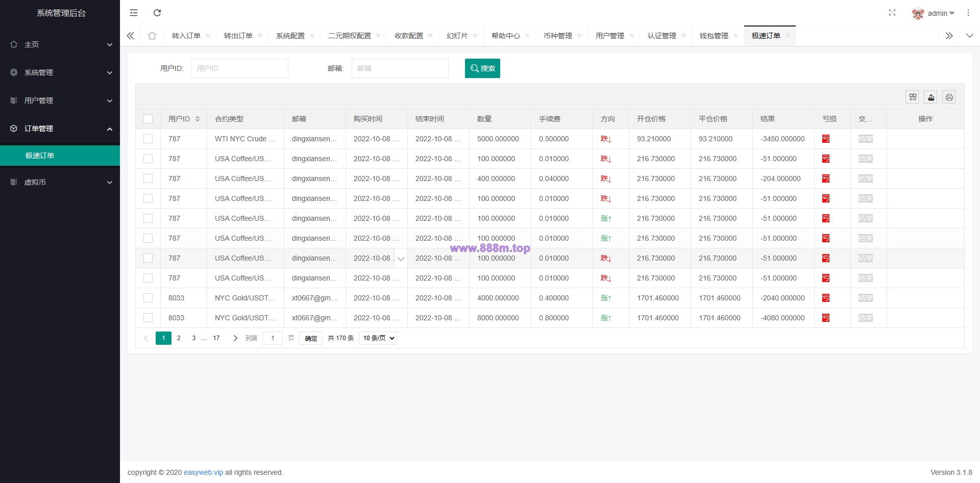The height and width of the screenshot is (483, 980).
Task: Check the row with quantity 8000.000000
Action: [148, 318]
